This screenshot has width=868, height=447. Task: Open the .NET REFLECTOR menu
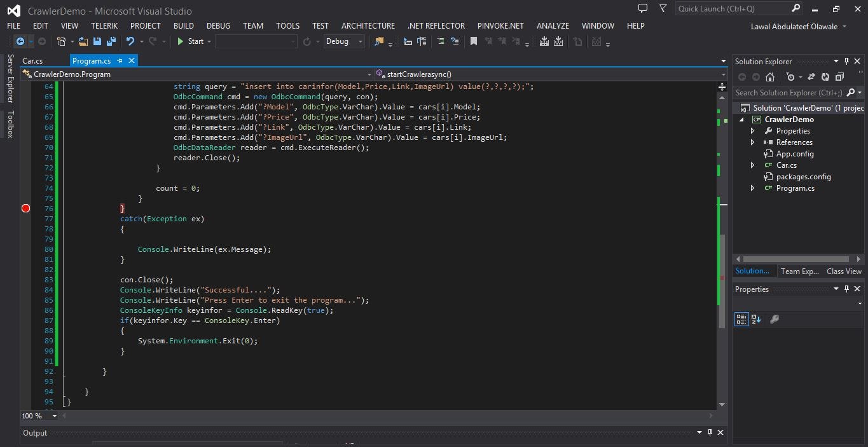pos(436,26)
